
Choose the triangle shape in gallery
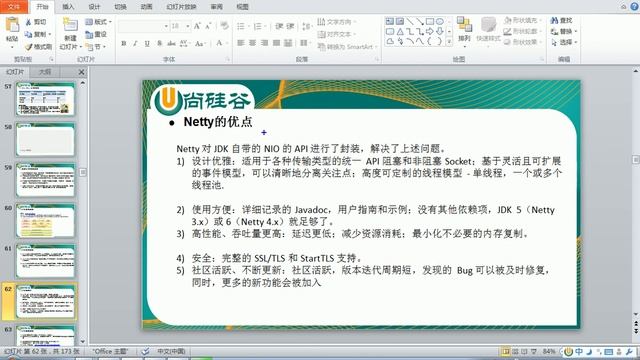tap(400, 31)
